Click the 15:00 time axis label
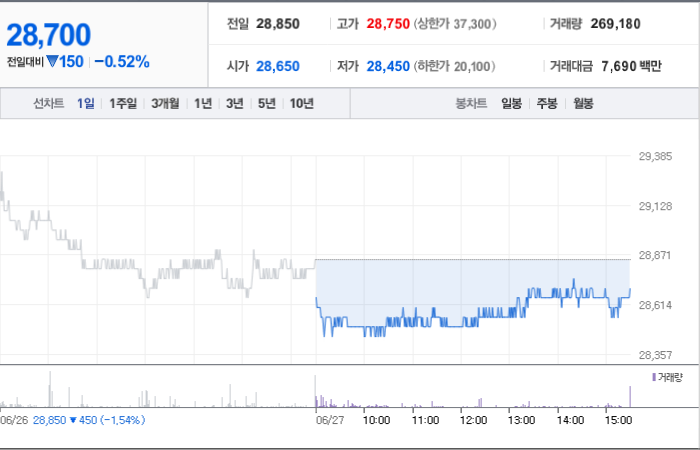The image size is (700, 450). click(x=618, y=420)
